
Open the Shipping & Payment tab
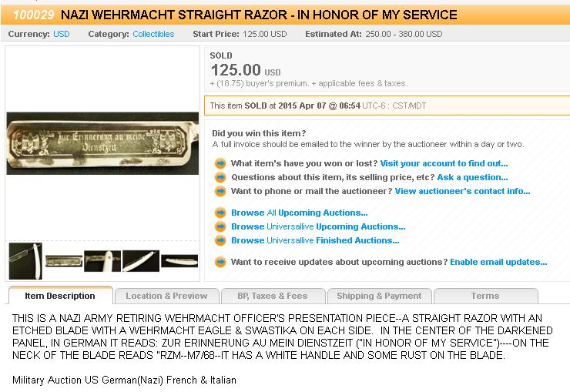pos(379,296)
